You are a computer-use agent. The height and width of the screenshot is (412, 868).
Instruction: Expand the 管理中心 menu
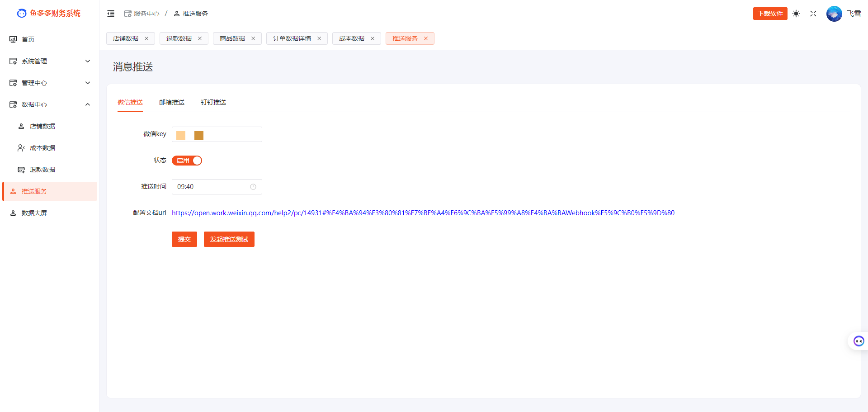click(50, 83)
